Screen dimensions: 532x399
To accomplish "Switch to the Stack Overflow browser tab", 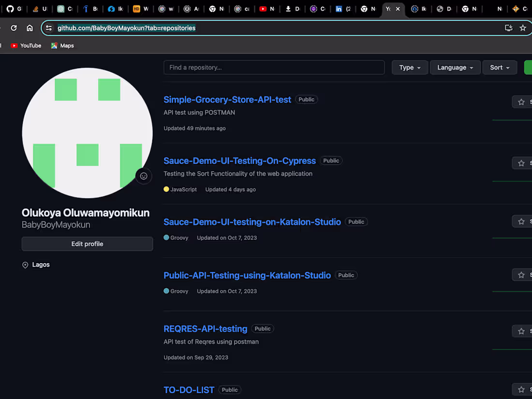I will (x=39, y=9).
